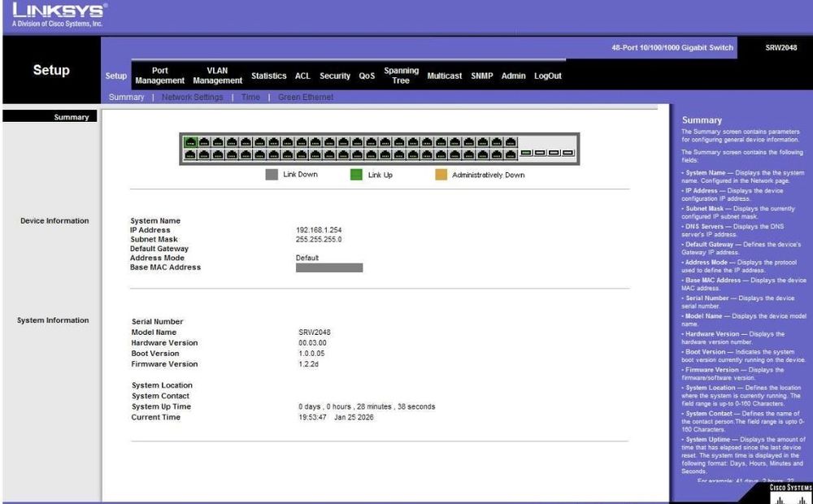813x504 pixels.
Task: Click the current time 19:53:47
Action: 312,417
